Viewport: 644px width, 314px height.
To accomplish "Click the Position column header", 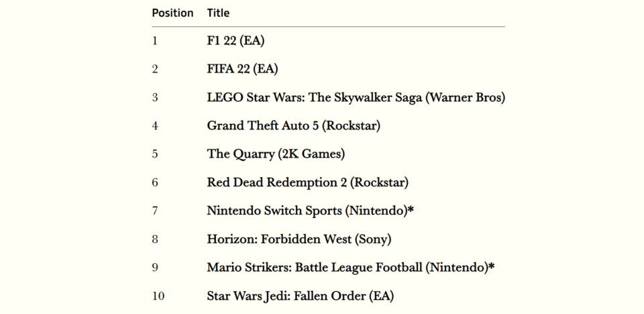I will [x=172, y=13].
